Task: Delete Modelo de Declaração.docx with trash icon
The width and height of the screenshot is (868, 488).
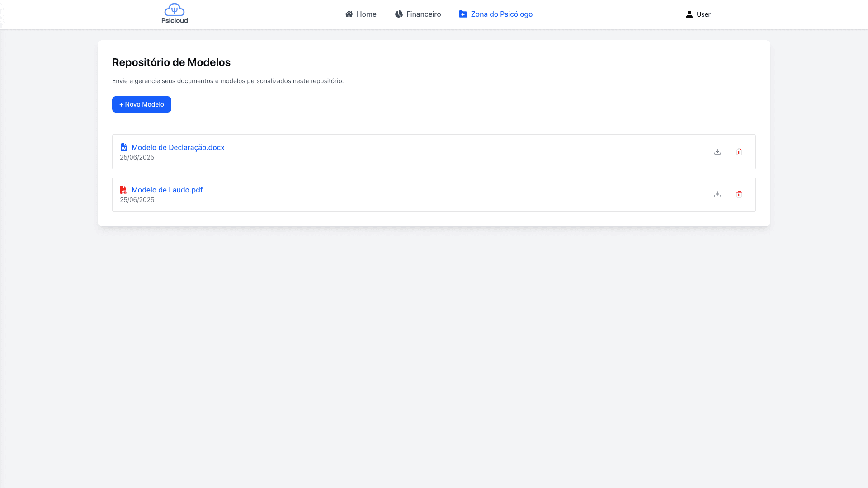Action: point(739,152)
